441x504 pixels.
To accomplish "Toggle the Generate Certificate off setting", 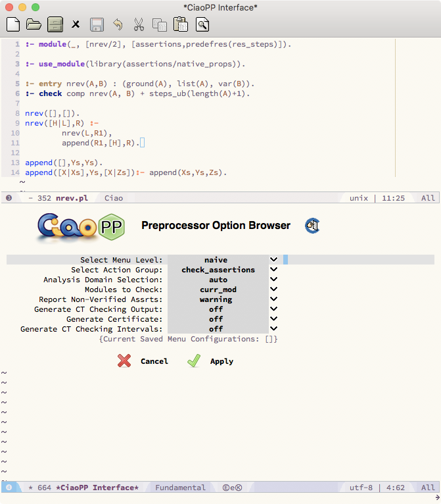I will point(273,319).
